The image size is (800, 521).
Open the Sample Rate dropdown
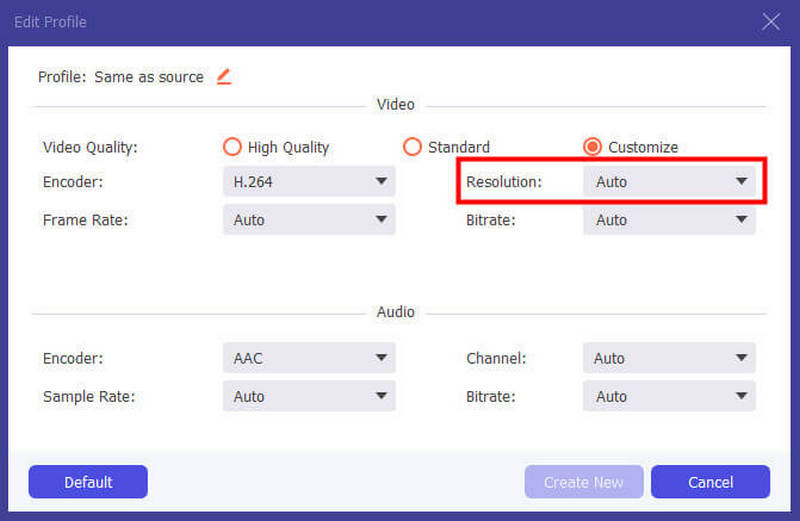(x=309, y=396)
